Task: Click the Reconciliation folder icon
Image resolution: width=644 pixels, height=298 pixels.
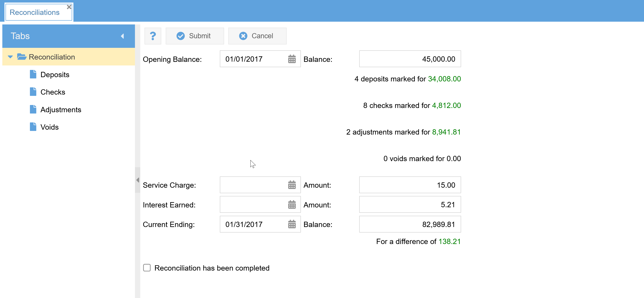Action: click(22, 57)
